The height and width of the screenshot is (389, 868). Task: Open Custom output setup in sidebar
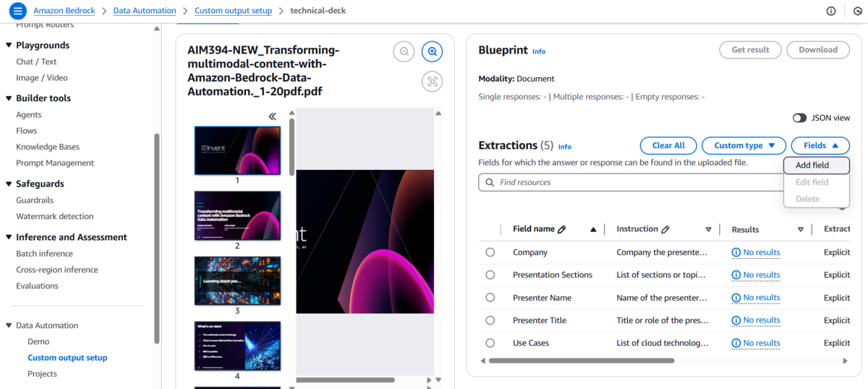pyautogui.click(x=67, y=358)
